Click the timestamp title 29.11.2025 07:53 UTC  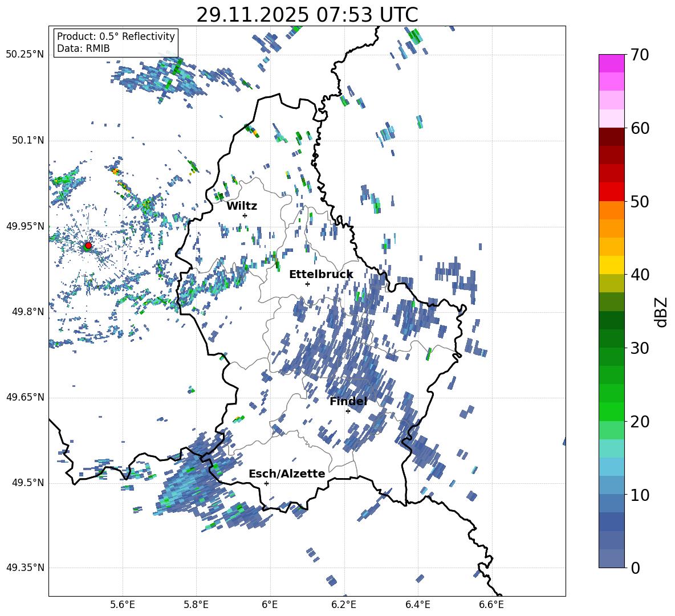coord(307,15)
